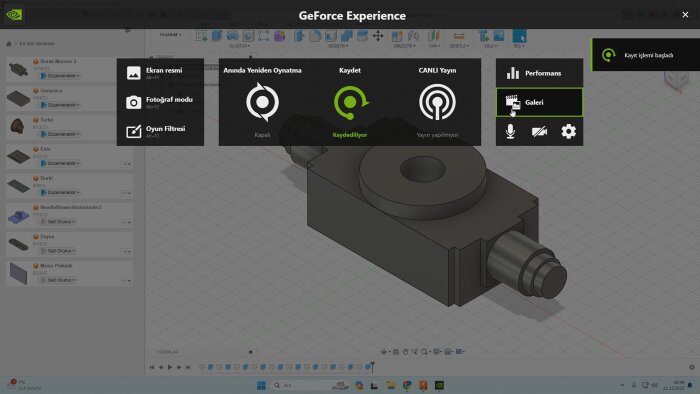Click the orange Measure ruler icon in Fusion
Image resolution: width=700 pixels, height=394 pixels.
[x=458, y=36]
